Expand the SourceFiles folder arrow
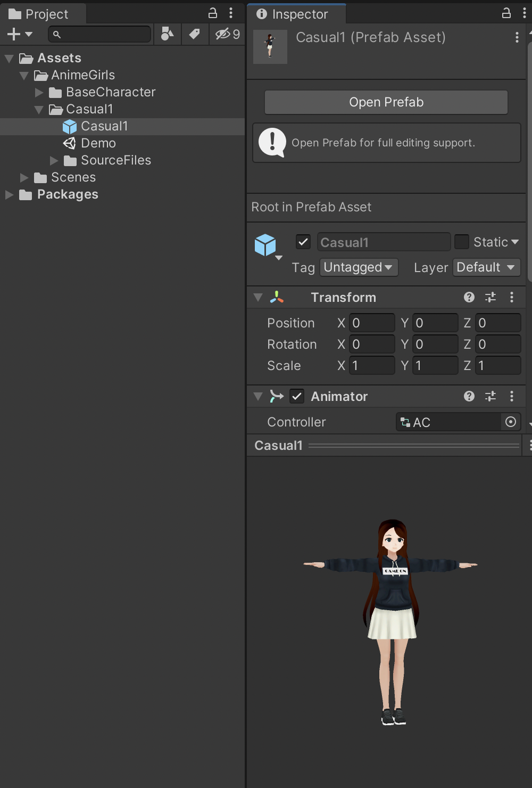 54,160
